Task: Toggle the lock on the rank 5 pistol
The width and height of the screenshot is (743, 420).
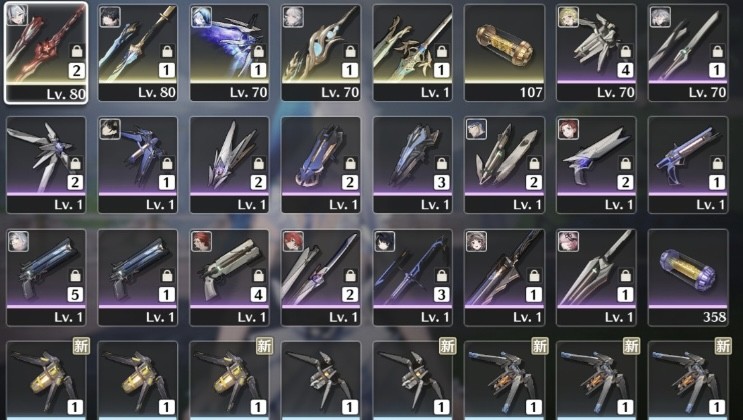Action: pos(75,275)
